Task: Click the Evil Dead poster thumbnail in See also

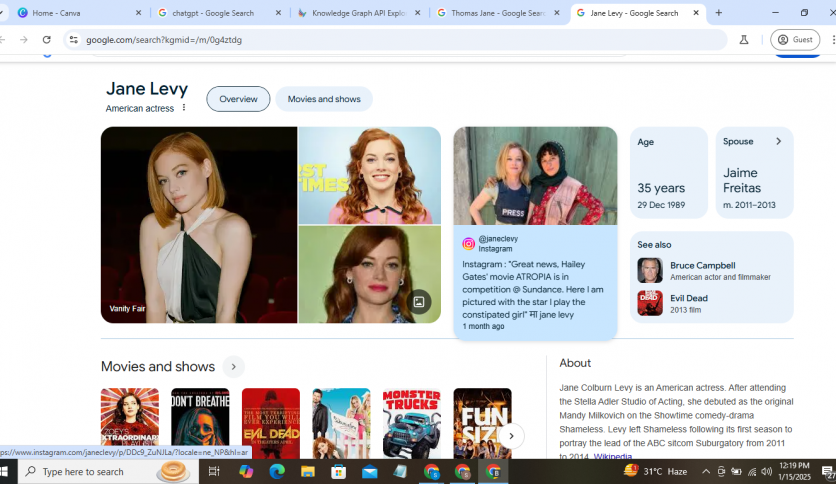Action: pos(650,303)
